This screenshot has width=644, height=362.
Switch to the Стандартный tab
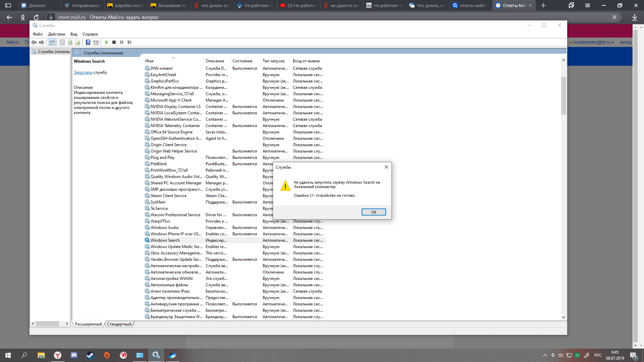119,324
